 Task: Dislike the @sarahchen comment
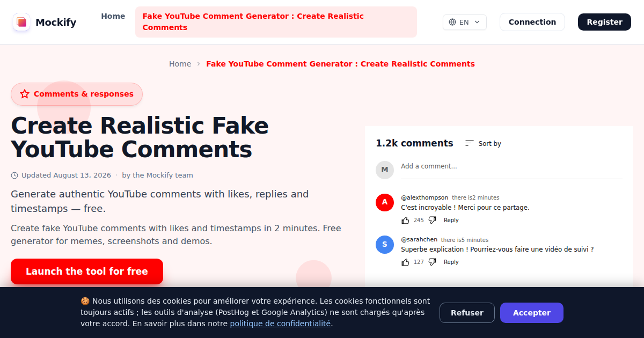(x=433, y=262)
